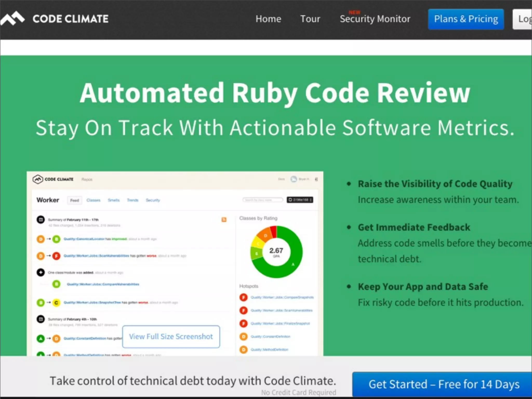Screen dimensions: 532x399
Task: Click the search by class name field
Action: [263, 200]
